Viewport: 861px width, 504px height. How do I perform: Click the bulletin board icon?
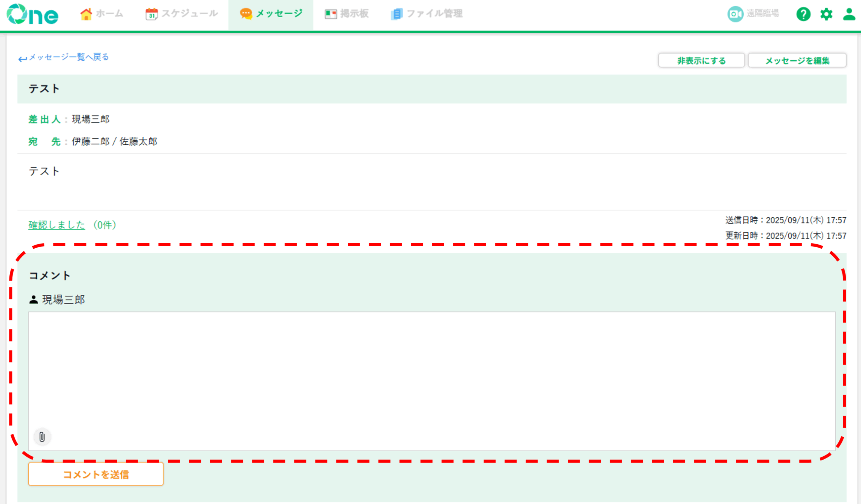330,14
